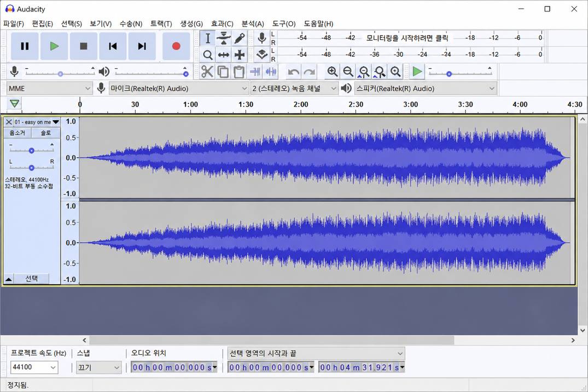
Task: Open the 2 (스테레오) 녹음 채널 dropdown
Action: [294, 89]
